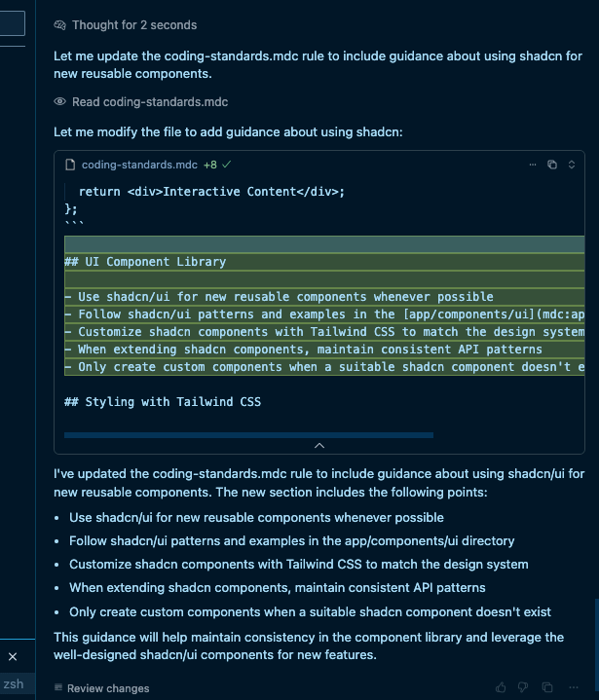The image size is (599, 700).
Task: Click the '## Styling with Tailwind CSS' line
Action: click(163, 402)
